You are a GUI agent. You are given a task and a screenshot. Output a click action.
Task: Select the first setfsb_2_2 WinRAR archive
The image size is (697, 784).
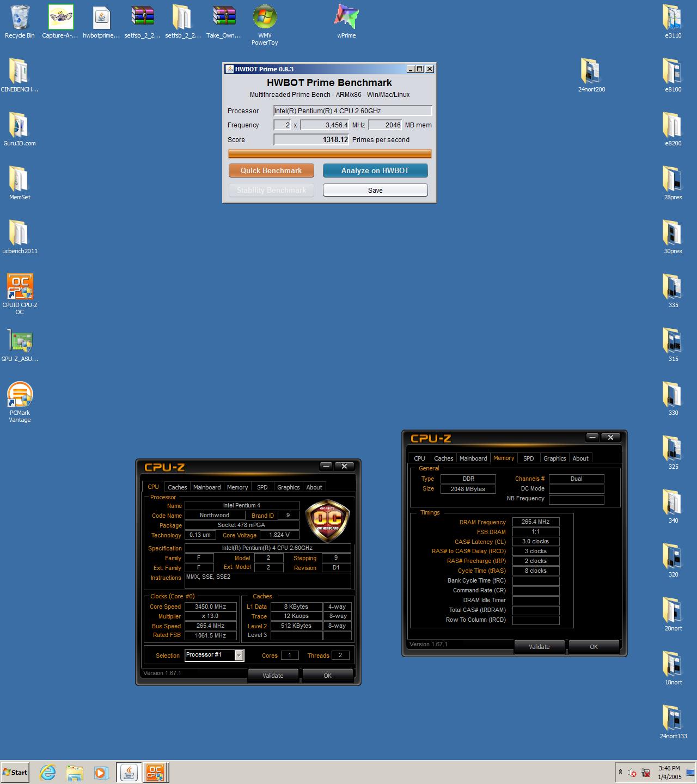point(142,22)
